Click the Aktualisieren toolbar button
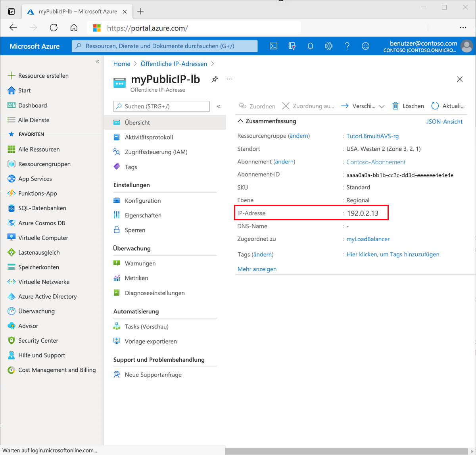476x455 pixels. pyautogui.click(x=448, y=106)
